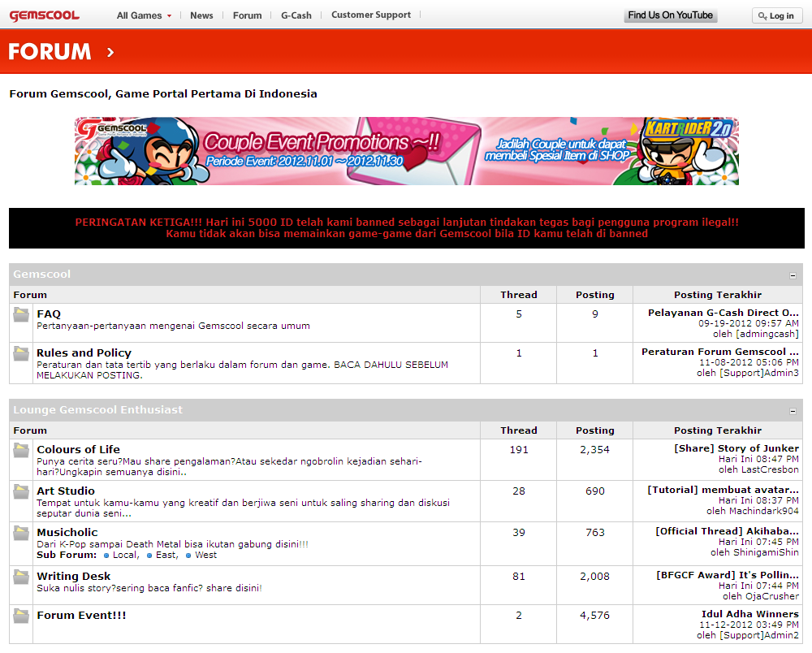Click the blue dot icon before Local

point(106,556)
